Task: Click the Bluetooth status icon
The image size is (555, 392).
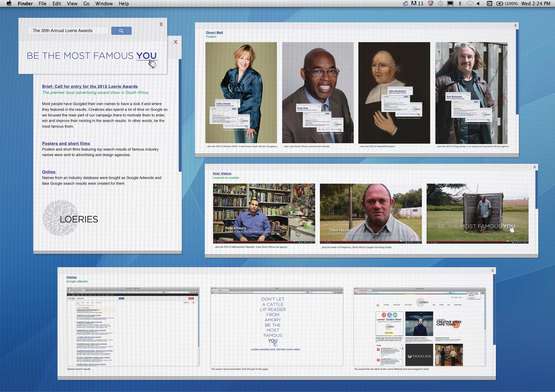Action: point(460,4)
